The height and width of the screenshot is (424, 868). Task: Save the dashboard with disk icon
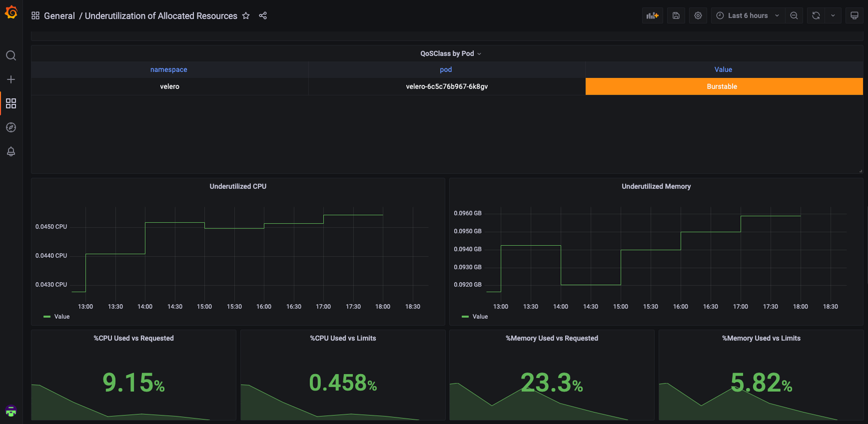676,16
